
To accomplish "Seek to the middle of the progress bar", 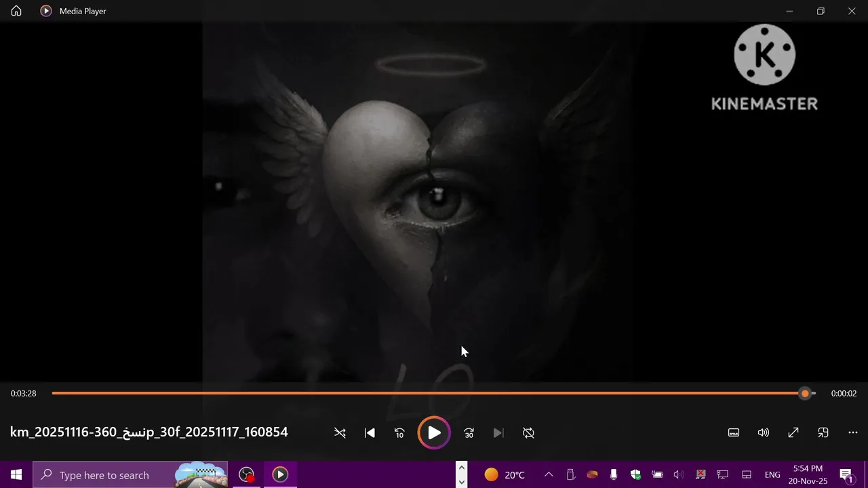I will coord(434,393).
